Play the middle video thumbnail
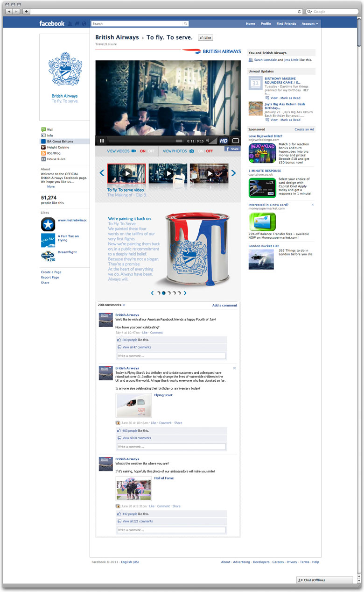 point(168,173)
